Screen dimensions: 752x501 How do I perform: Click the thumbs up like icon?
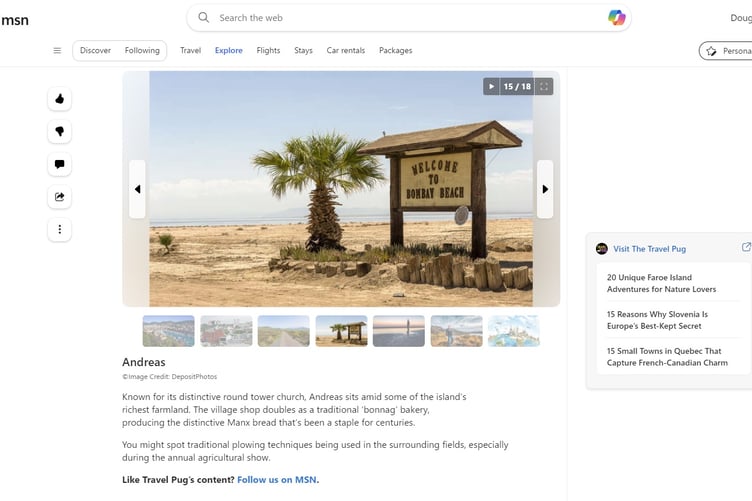(59, 99)
